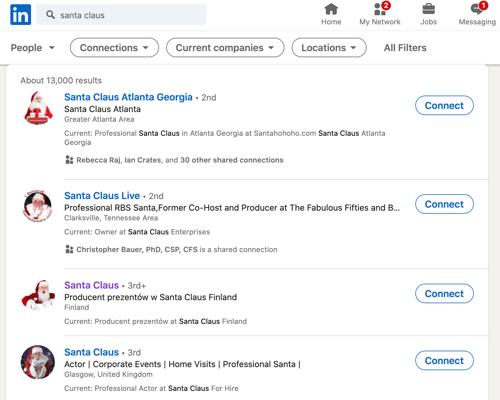Screen dimensions: 500x400
Task: Connect with Santa Claus in Finland
Action: tap(444, 294)
